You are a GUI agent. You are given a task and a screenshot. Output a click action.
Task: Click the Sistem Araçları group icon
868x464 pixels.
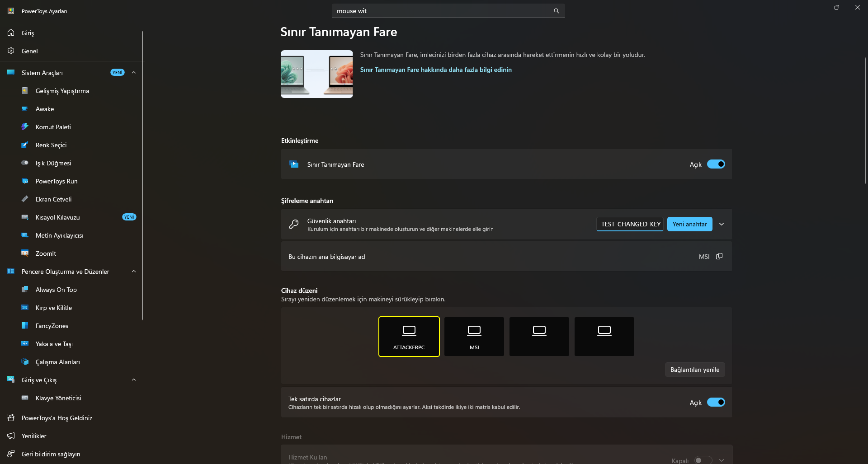pyautogui.click(x=11, y=72)
